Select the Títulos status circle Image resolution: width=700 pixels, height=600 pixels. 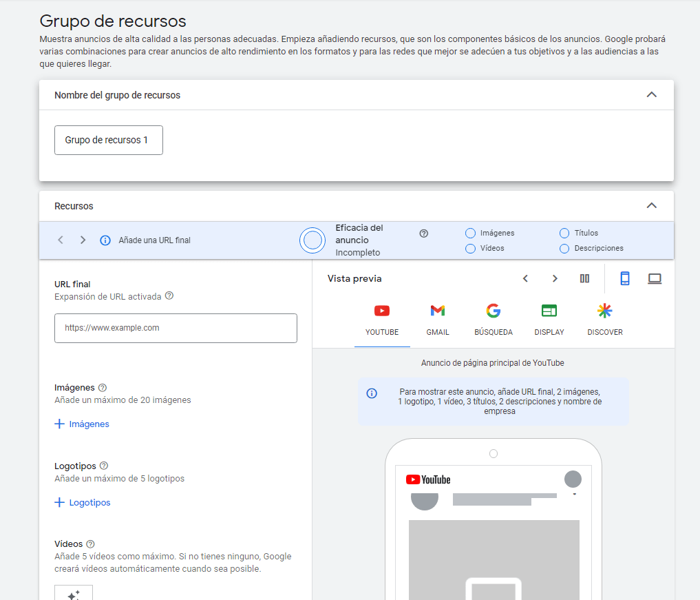[564, 233]
